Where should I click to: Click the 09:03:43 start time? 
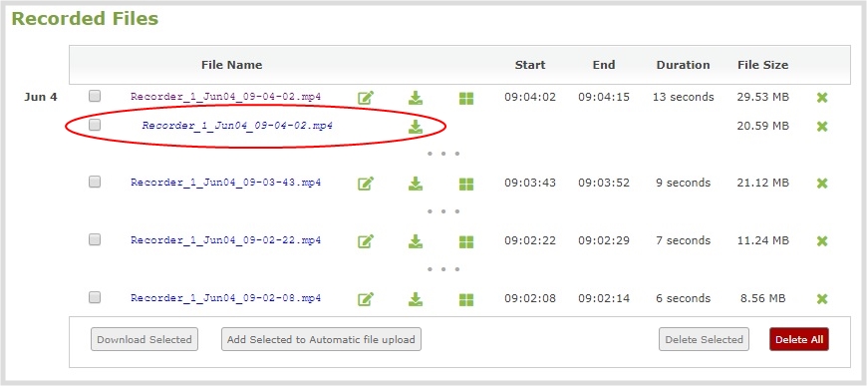530,183
